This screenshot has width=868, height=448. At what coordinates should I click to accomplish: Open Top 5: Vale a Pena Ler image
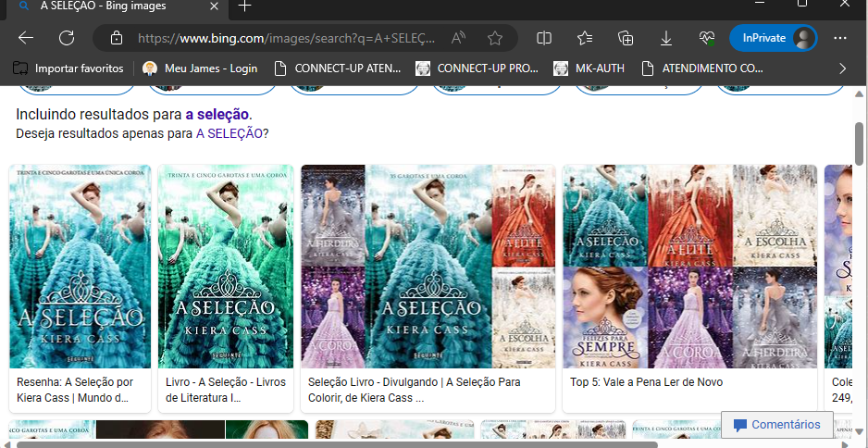[x=689, y=267]
